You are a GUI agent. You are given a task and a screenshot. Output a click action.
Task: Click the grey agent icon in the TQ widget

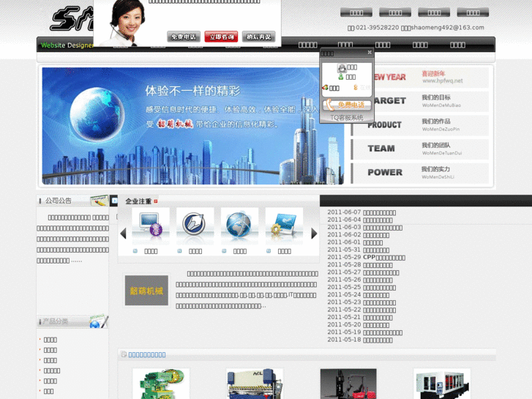(342, 68)
